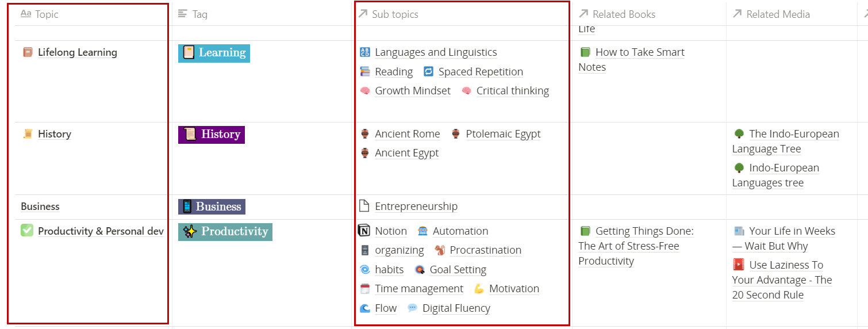Viewport: 868px width, 329px height.
Task: Click the muscle arm icon before Motivation
Action: [479, 289]
